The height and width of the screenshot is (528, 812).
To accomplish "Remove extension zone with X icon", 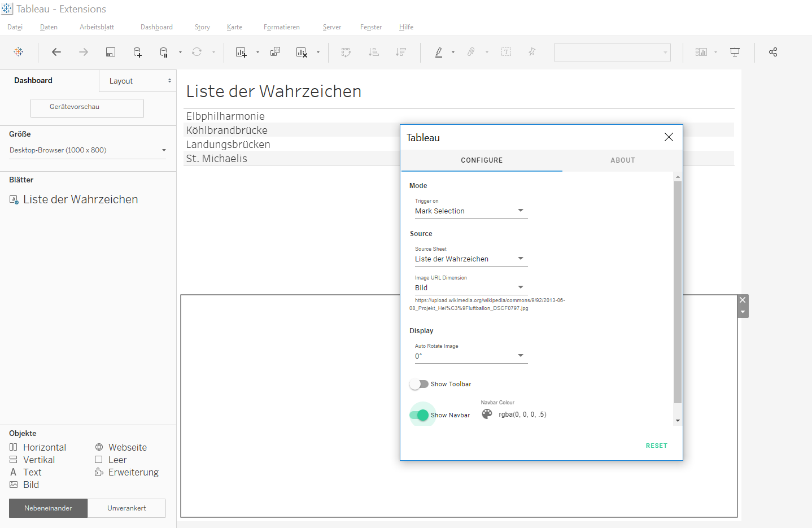I will tap(743, 300).
